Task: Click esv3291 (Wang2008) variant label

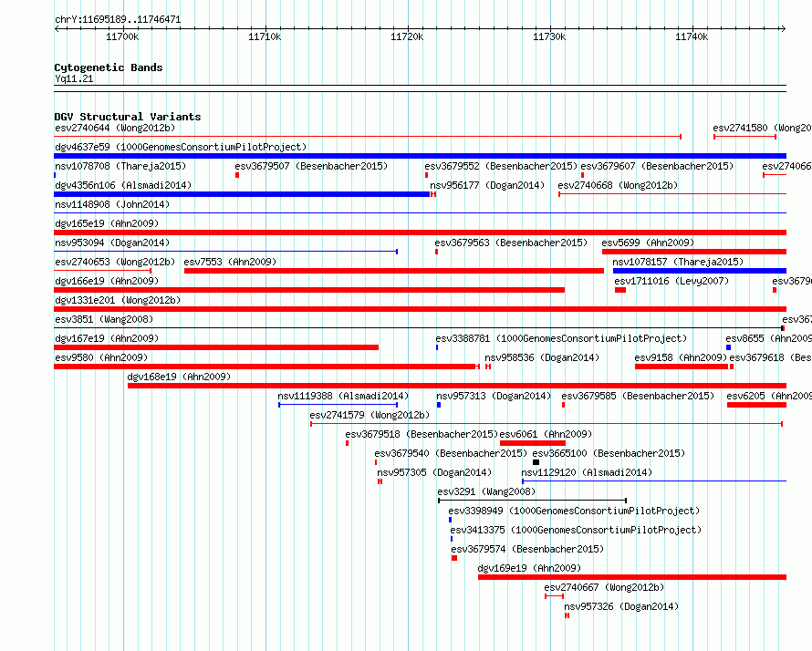Action: 487,491
